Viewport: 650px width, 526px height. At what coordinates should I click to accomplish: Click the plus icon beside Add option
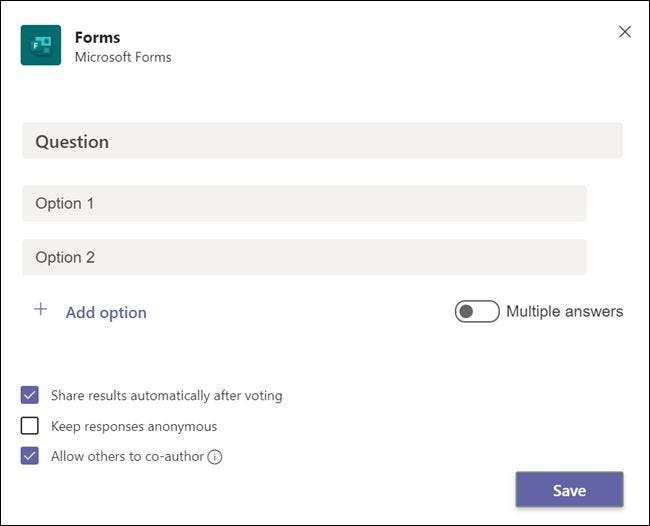[x=41, y=310]
